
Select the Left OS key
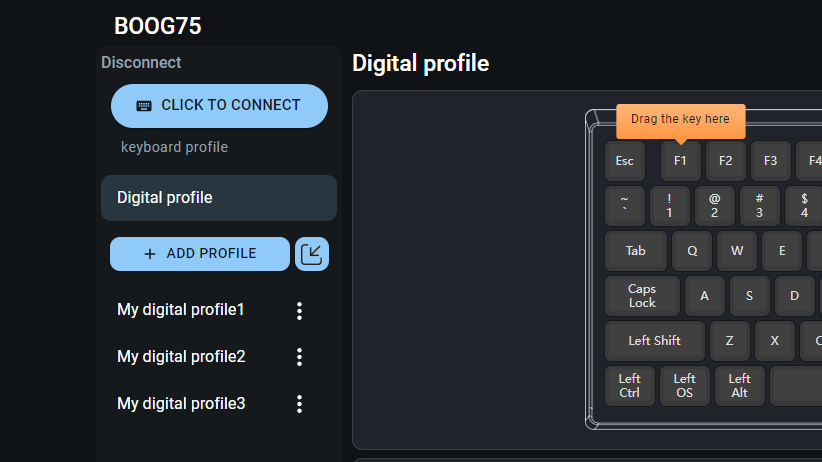pyautogui.click(x=684, y=386)
